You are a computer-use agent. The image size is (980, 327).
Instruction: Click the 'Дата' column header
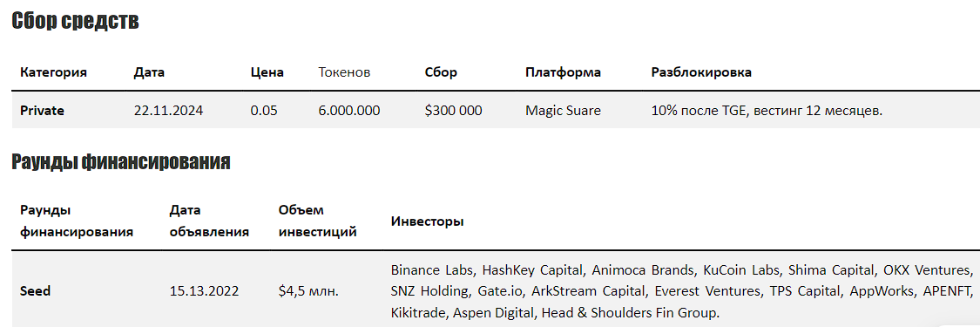tap(149, 72)
